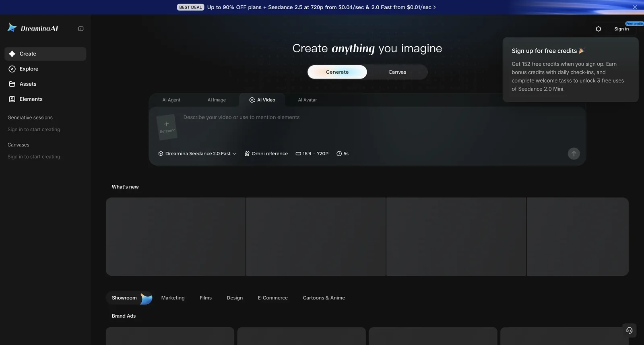Click the DreaminaAI logo
The height and width of the screenshot is (345, 644).
click(33, 28)
